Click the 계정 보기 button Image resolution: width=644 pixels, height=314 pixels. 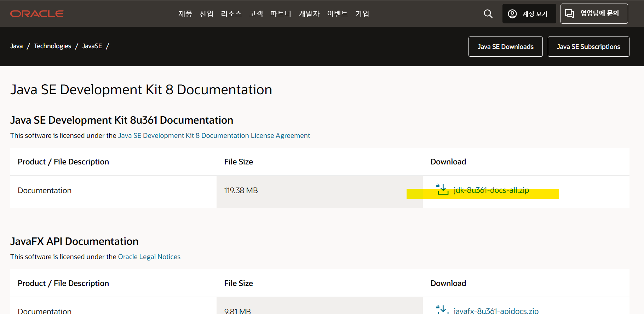click(529, 14)
